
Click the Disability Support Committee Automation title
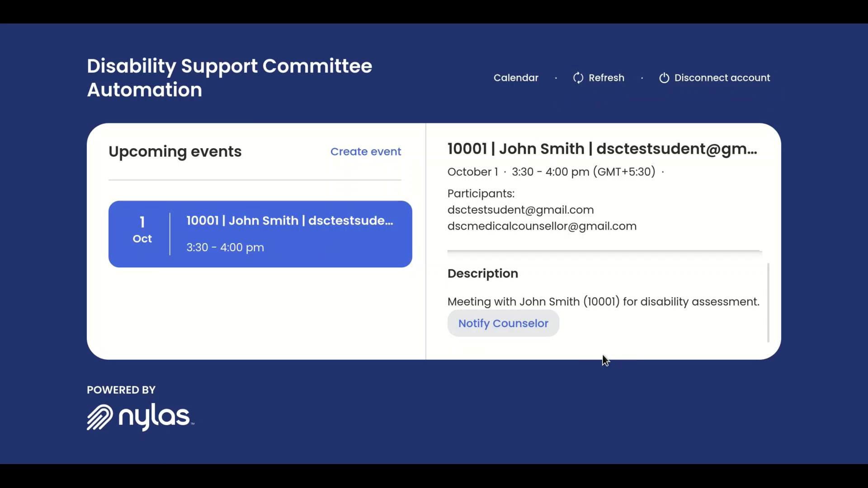point(229,78)
